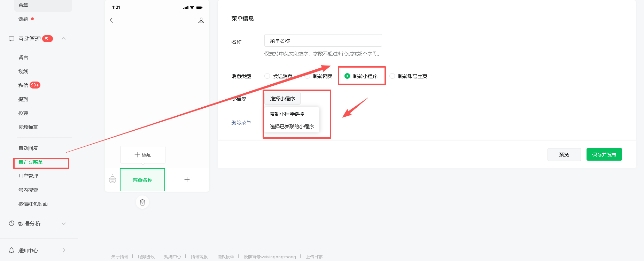Click the plus icon to add menu
Viewport: 644px width, 261px height.
tap(187, 179)
